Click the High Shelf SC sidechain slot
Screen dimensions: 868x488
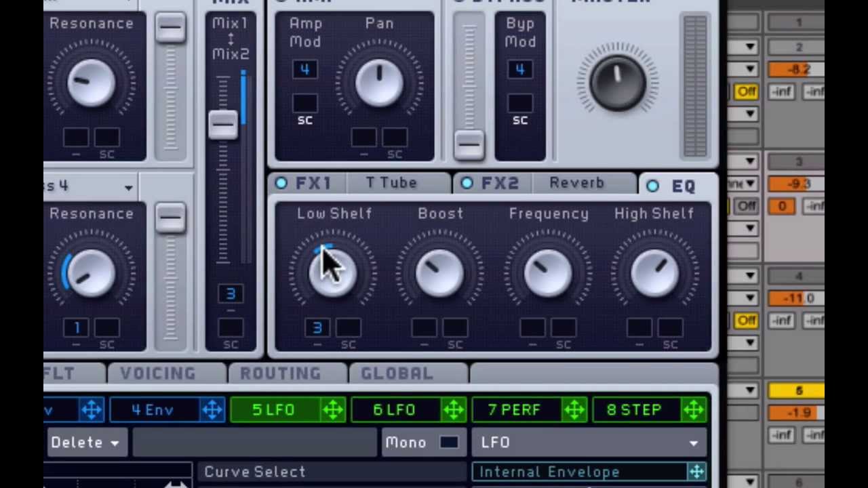pyautogui.click(x=670, y=328)
